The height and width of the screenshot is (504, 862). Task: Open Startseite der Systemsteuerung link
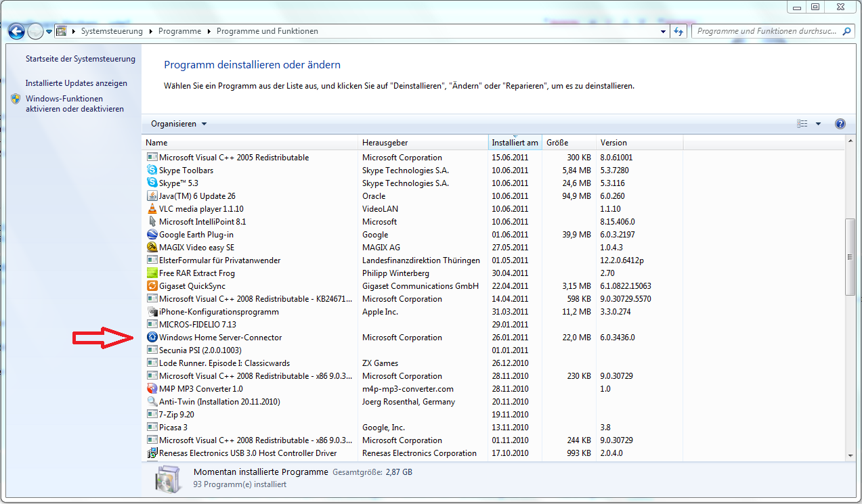pos(81,59)
